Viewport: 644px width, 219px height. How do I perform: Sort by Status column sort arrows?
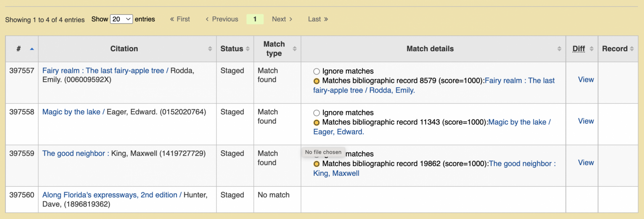(x=247, y=49)
